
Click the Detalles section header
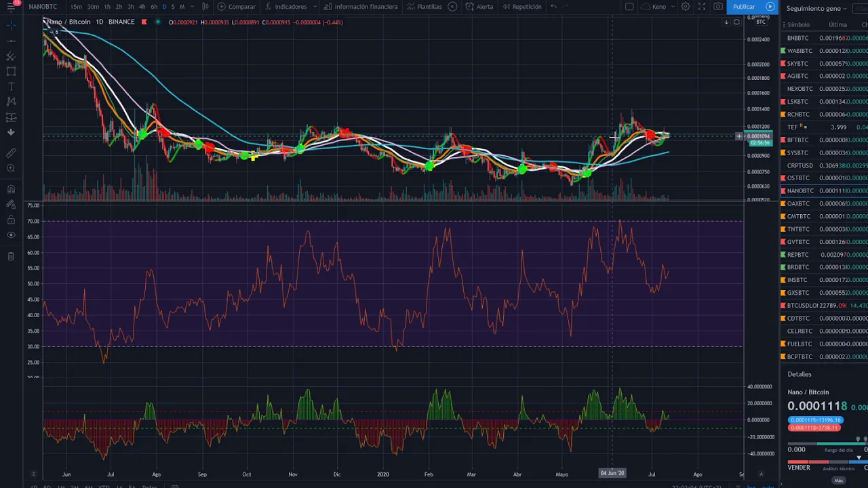click(x=800, y=374)
